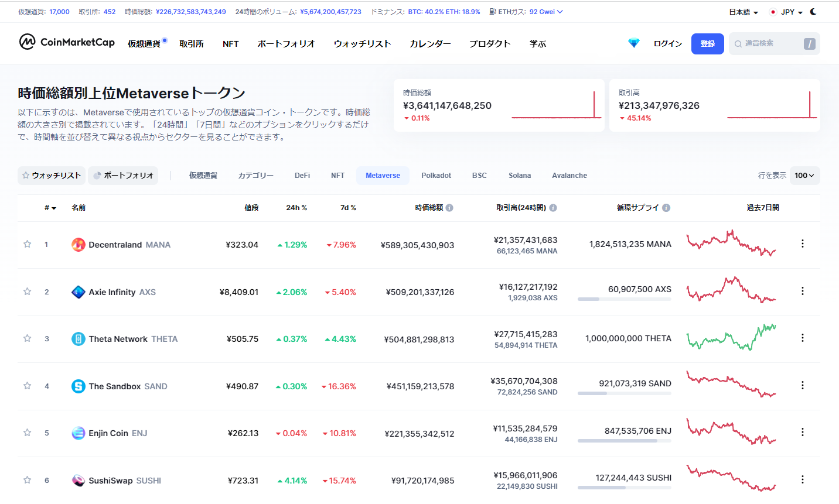Click Enjin Coin supply progress bar
This screenshot has width=839, height=504.
click(x=625, y=441)
